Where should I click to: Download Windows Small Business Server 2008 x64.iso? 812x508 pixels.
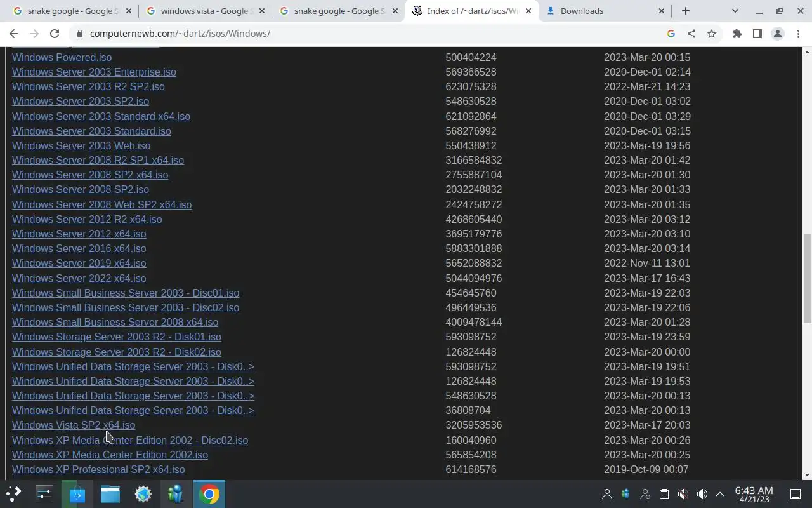115,322
